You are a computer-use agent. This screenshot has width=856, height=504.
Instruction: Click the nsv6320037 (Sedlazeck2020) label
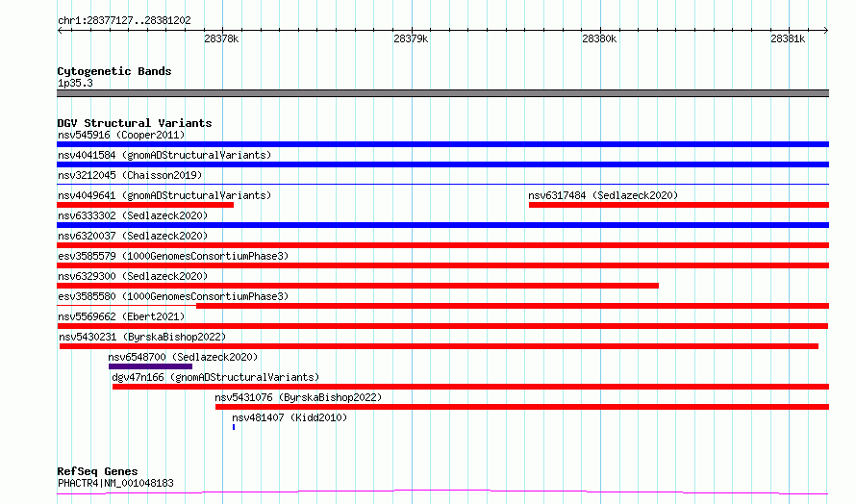point(133,236)
